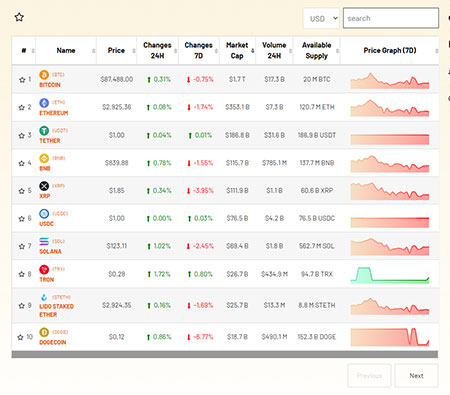Click the Bitcoin coin logo
This screenshot has height=395, width=450.
click(x=44, y=75)
